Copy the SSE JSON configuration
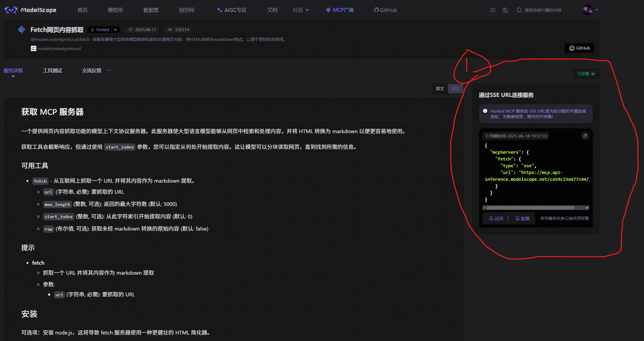 pos(585,136)
